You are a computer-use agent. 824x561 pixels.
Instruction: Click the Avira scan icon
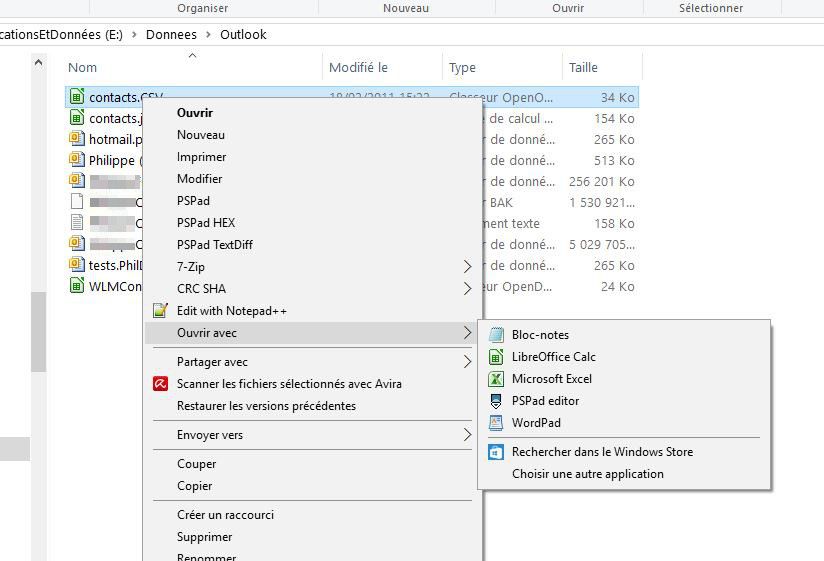click(x=160, y=384)
